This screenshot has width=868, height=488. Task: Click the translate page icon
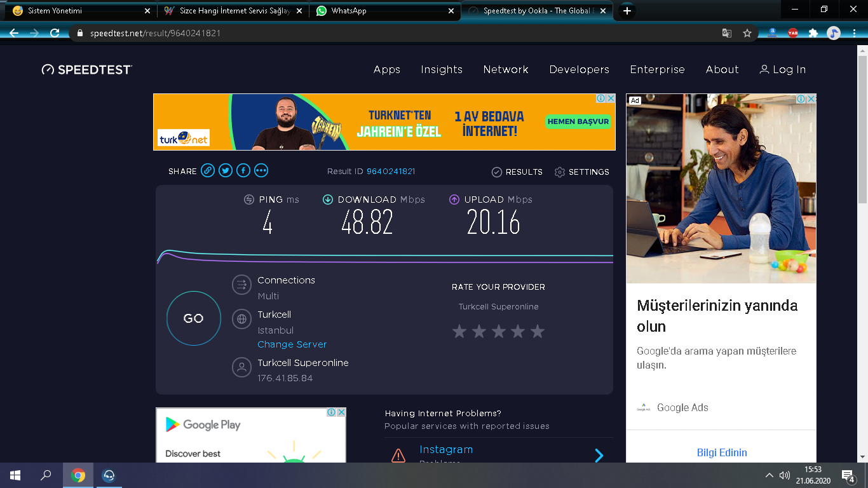727,33
